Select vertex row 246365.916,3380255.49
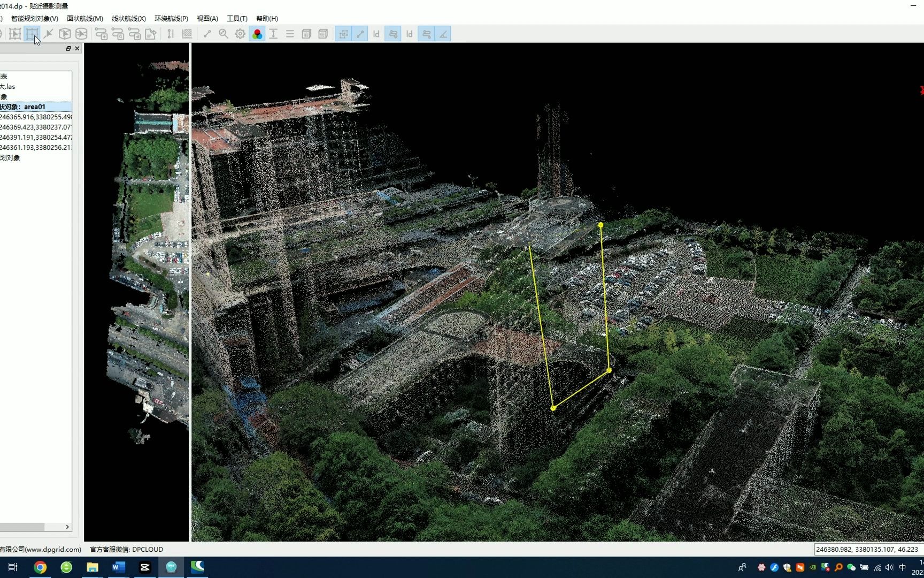Image resolution: width=924 pixels, height=578 pixels. pyautogui.click(x=36, y=117)
